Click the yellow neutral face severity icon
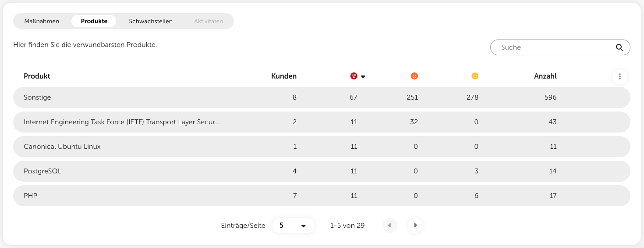644x248 pixels. (x=475, y=76)
